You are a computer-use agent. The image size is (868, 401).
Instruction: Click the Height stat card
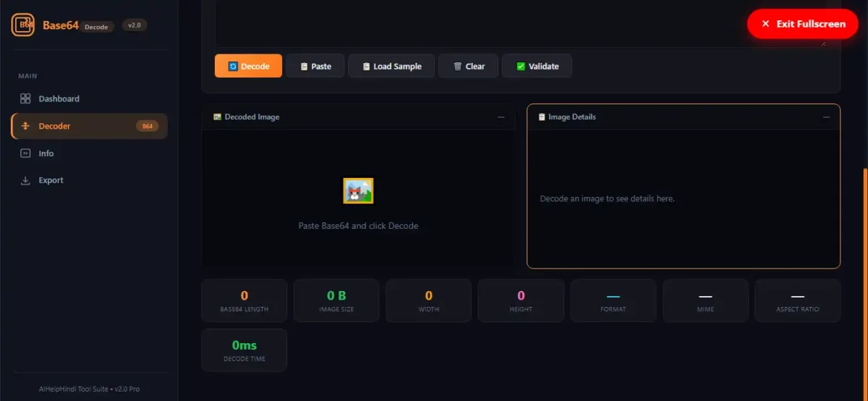click(521, 300)
